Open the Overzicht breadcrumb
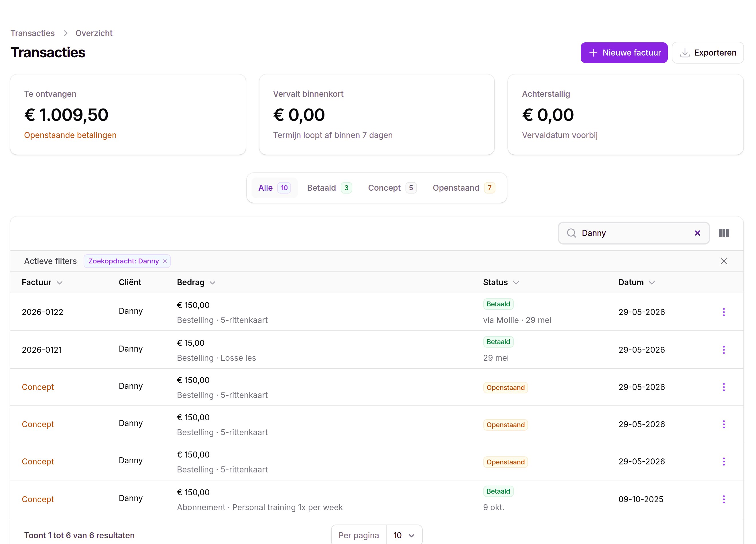Image resolution: width=756 pixels, height=544 pixels. point(94,33)
